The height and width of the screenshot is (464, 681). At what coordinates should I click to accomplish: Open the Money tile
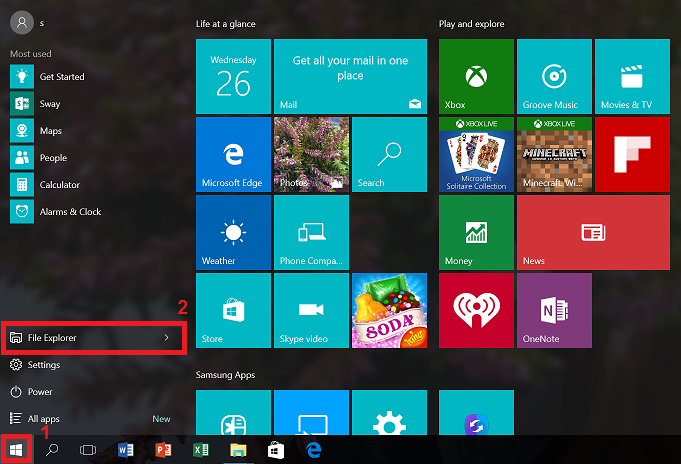[x=476, y=232]
